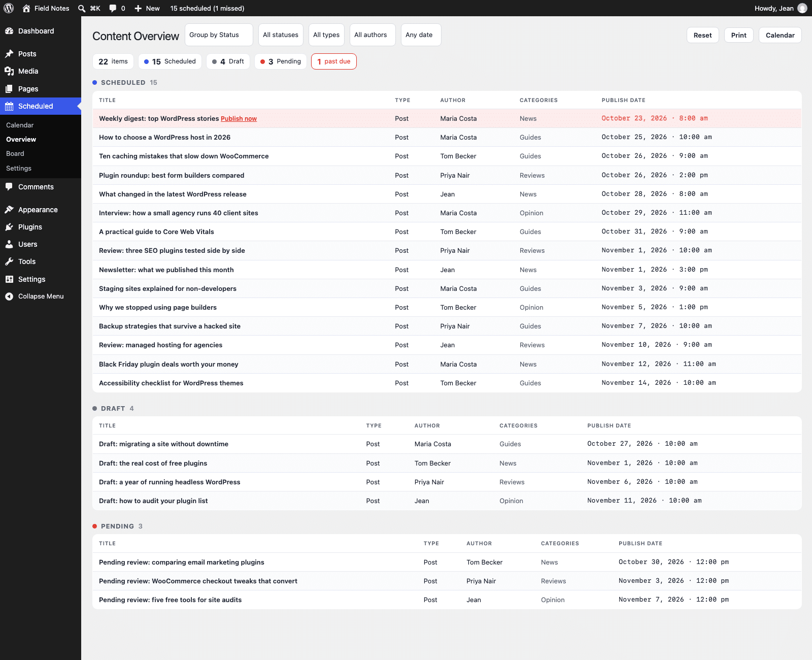Click the 1 past due chip
Viewport: 812px width, 660px height.
coord(334,61)
